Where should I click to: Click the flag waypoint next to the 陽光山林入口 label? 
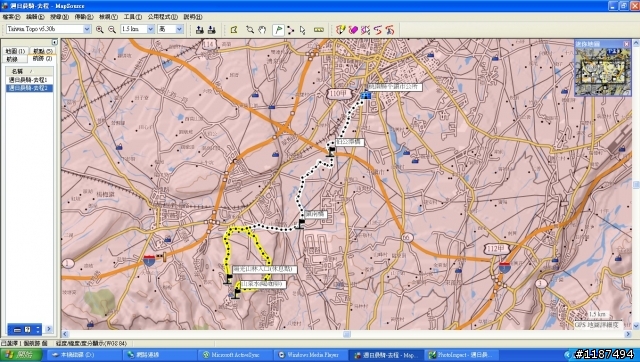228,278
